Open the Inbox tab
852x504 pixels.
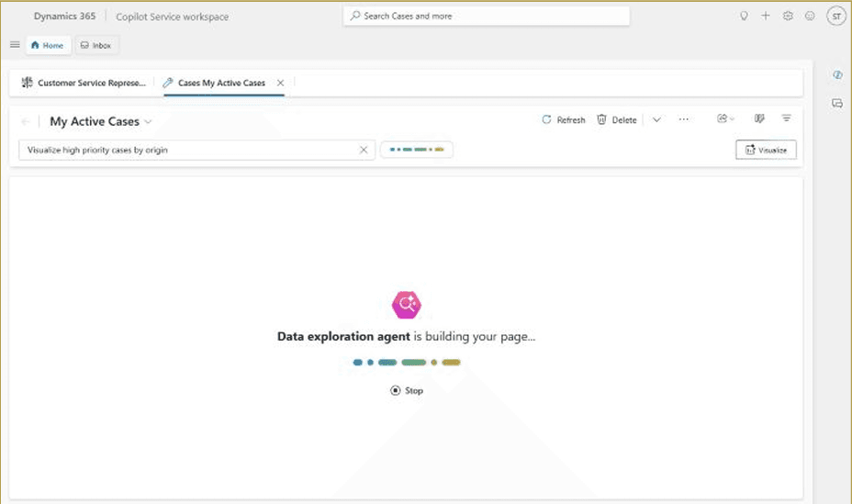(x=96, y=45)
